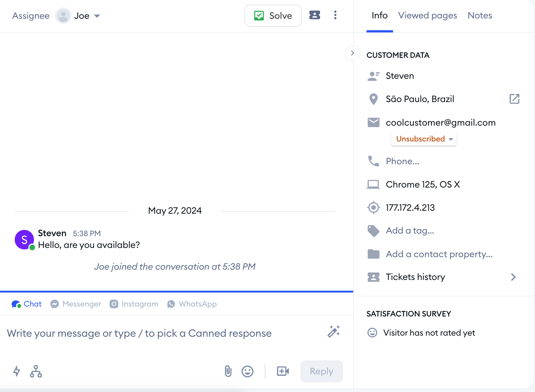This screenshot has height=392, width=535.
Task: Click the AI magic wand icon
Action: [334, 332]
